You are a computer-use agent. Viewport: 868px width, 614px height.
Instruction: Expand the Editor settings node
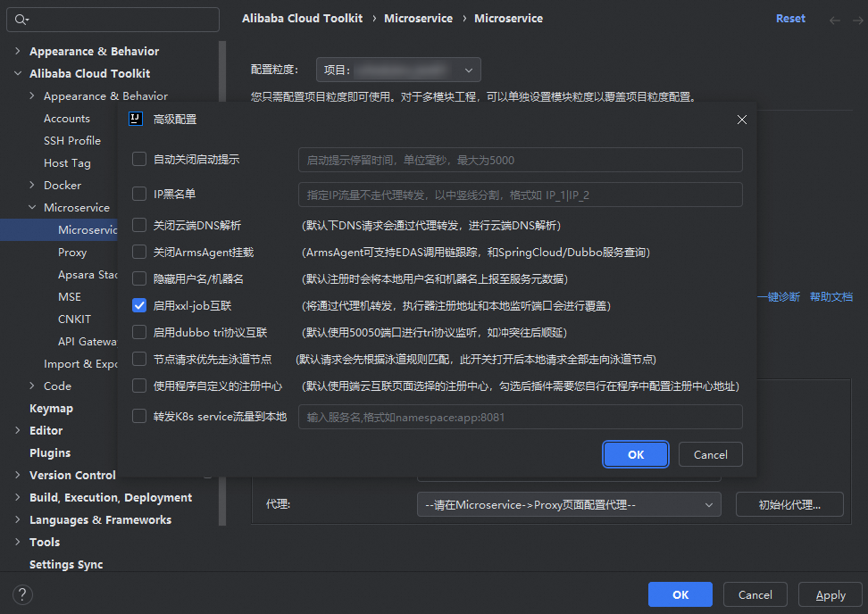click(18, 430)
